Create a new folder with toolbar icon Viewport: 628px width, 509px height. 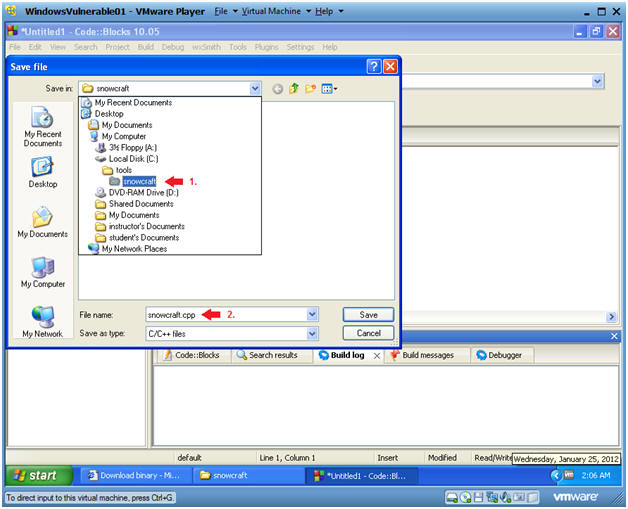tap(310, 89)
